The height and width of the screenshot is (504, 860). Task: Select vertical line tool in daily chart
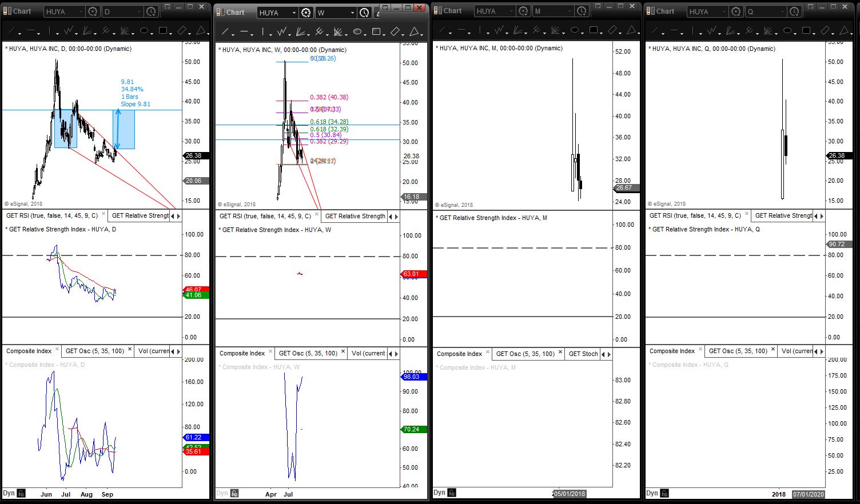[50, 30]
